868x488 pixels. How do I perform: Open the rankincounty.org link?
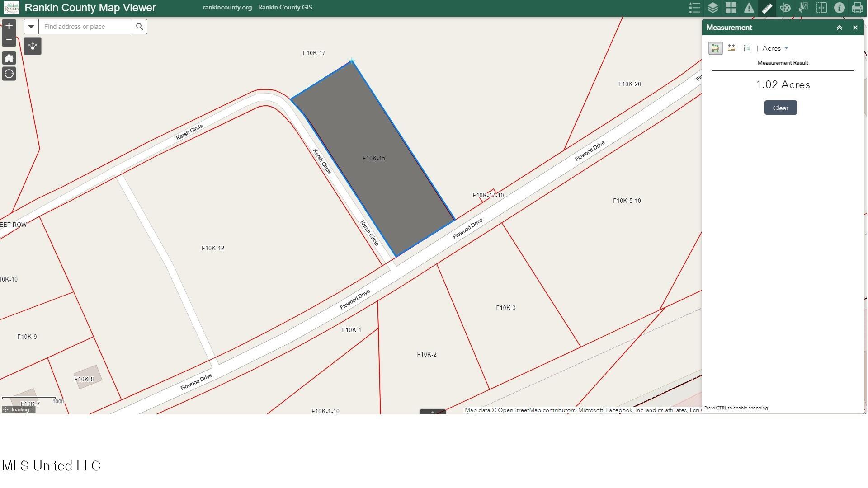click(227, 8)
